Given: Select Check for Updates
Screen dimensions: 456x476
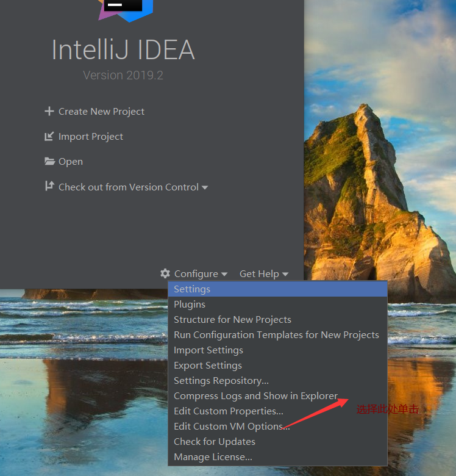Looking at the screenshot, I should tap(277, 441).
